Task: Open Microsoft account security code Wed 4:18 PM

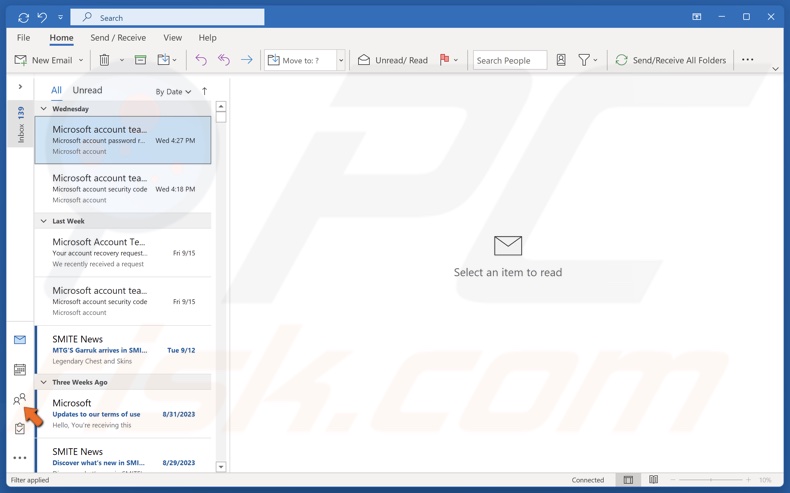Action: pyautogui.click(x=123, y=188)
